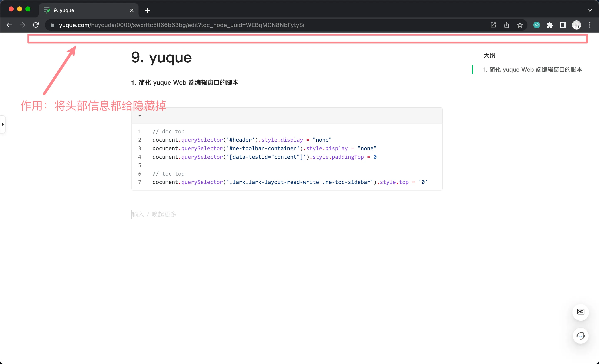The image size is (599, 364).
Task: Open Chrome three-dot menu
Action: pos(590,25)
